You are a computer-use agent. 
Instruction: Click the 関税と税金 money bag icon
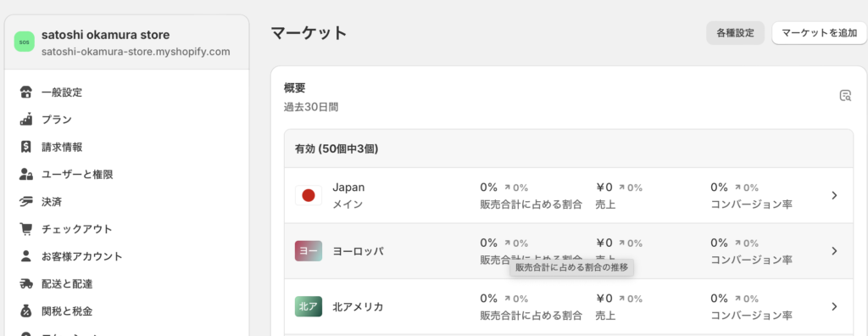[25, 311]
